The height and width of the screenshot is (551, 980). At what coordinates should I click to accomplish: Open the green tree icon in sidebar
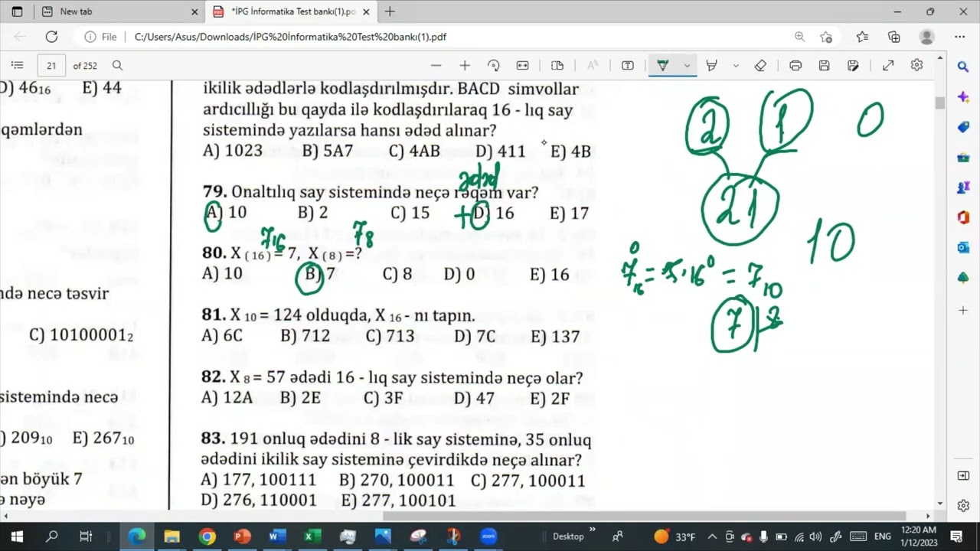[963, 277]
